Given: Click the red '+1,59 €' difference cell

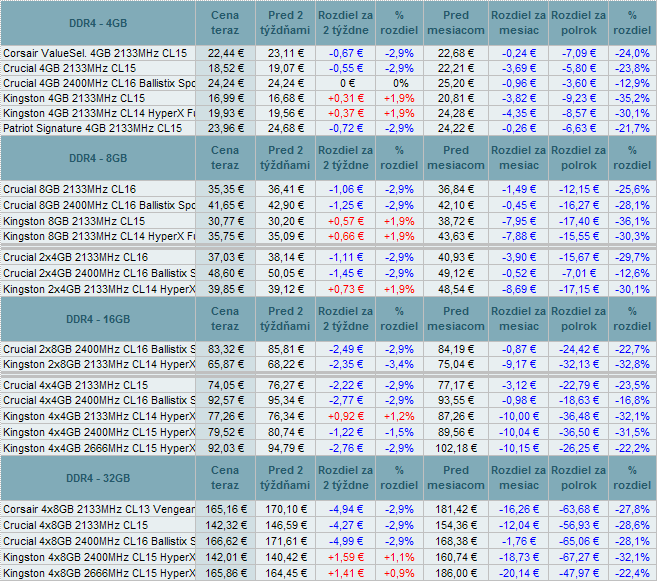Looking at the screenshot, I should coord(346,557).
